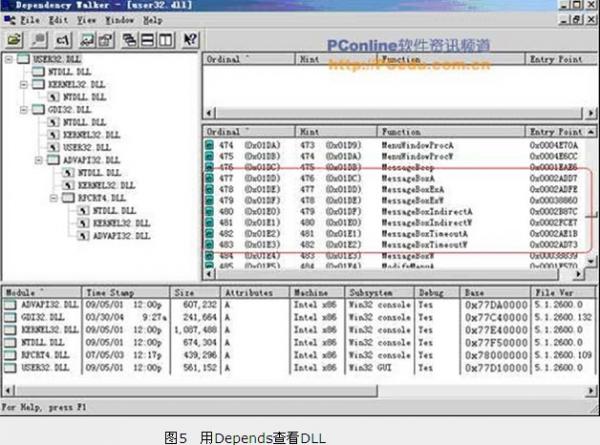This screenshot has width=600, height=445.
Task: Select KERNEL32.DLL row in module list
Action: (299, 330)
